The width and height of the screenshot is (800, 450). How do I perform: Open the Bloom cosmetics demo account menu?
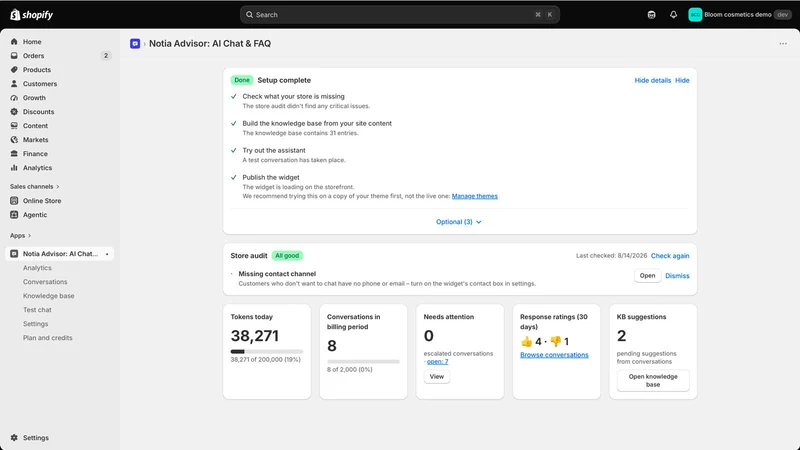pyautogui.click(x=740, y=15)
